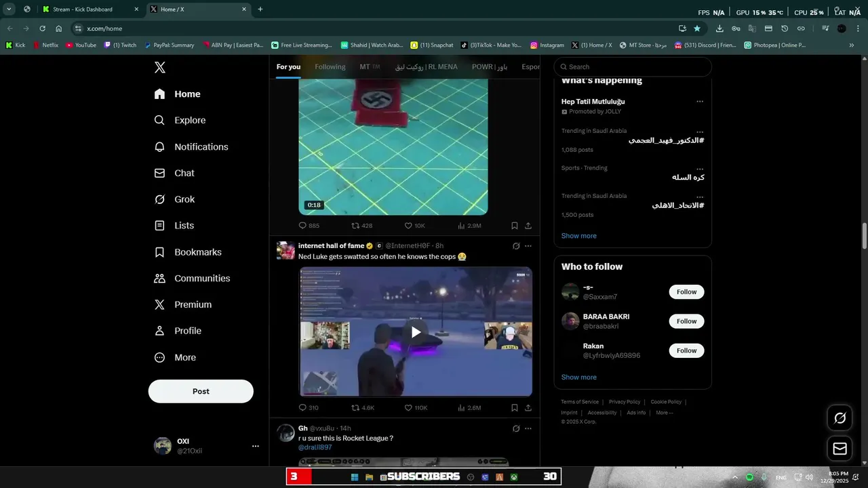Viewport: 868px width, 488px height.
Task: Open Explore in the sidebar
Action: click(180, 120)
